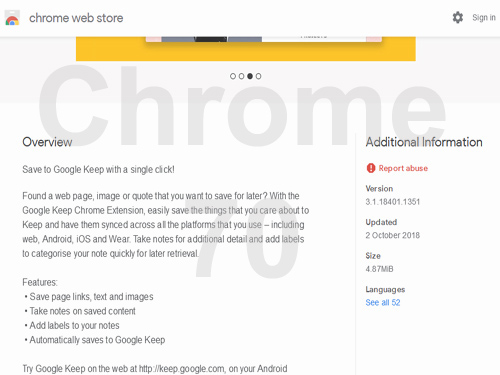Image resolution: width=500 pixels, height=375 pixels.
Task: Click the Sign in link
Action: [x=484, y=18]
